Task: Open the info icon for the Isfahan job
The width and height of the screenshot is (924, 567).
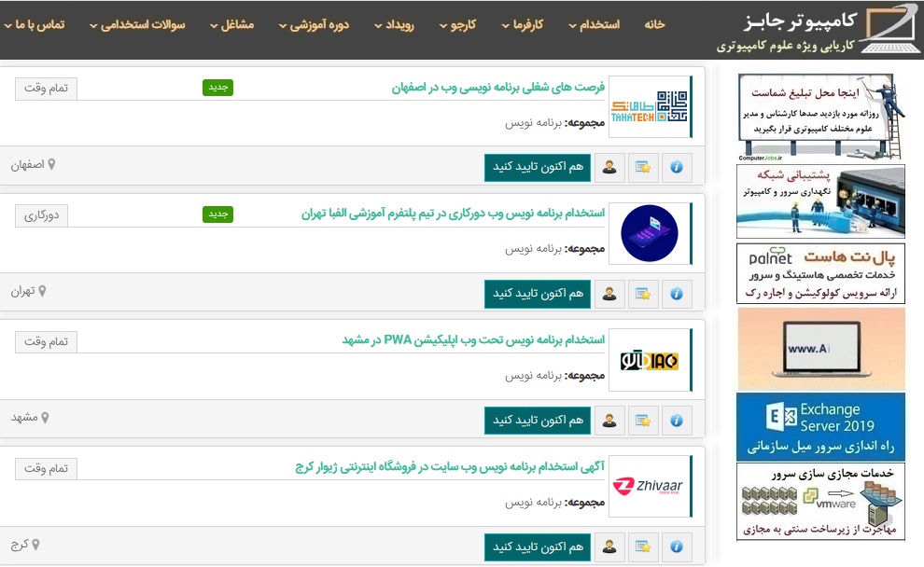Action: coord(677,167)
